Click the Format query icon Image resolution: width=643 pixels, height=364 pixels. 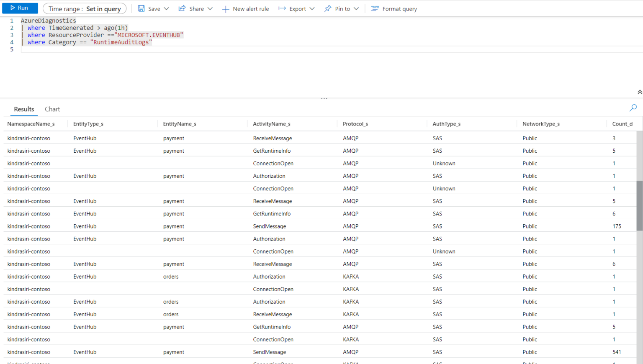click(x=374, y=8)
